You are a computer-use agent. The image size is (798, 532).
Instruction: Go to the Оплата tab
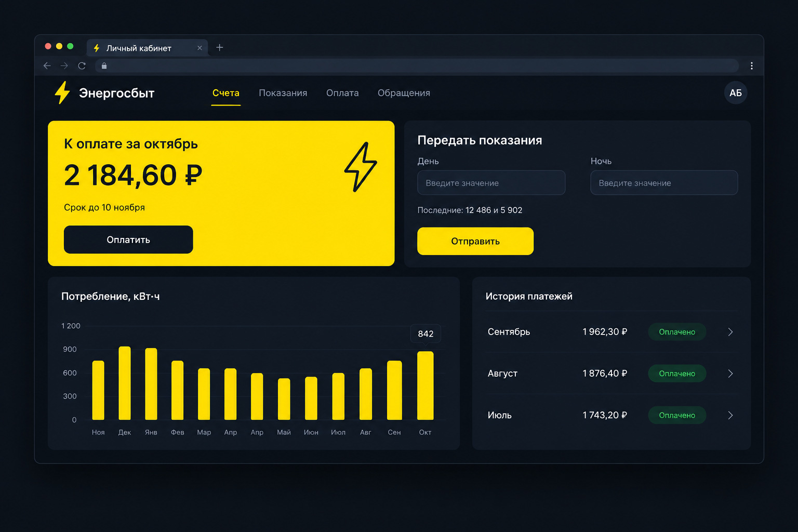point(342,93)
